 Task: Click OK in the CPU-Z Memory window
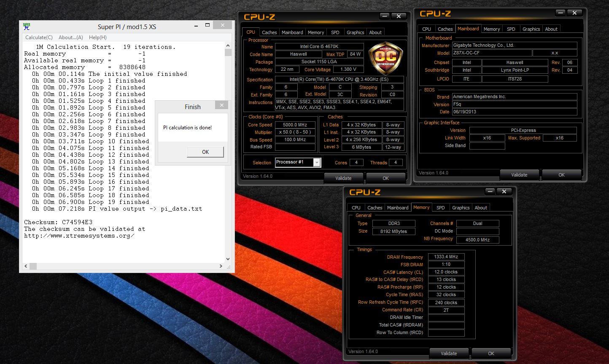tap(491, 353)
